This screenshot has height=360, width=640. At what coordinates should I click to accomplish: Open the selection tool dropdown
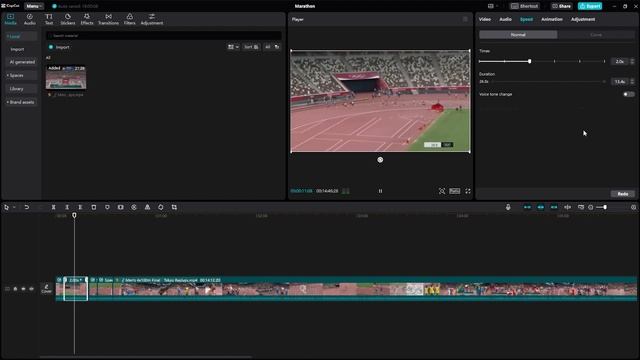click(x=14, y=207)
